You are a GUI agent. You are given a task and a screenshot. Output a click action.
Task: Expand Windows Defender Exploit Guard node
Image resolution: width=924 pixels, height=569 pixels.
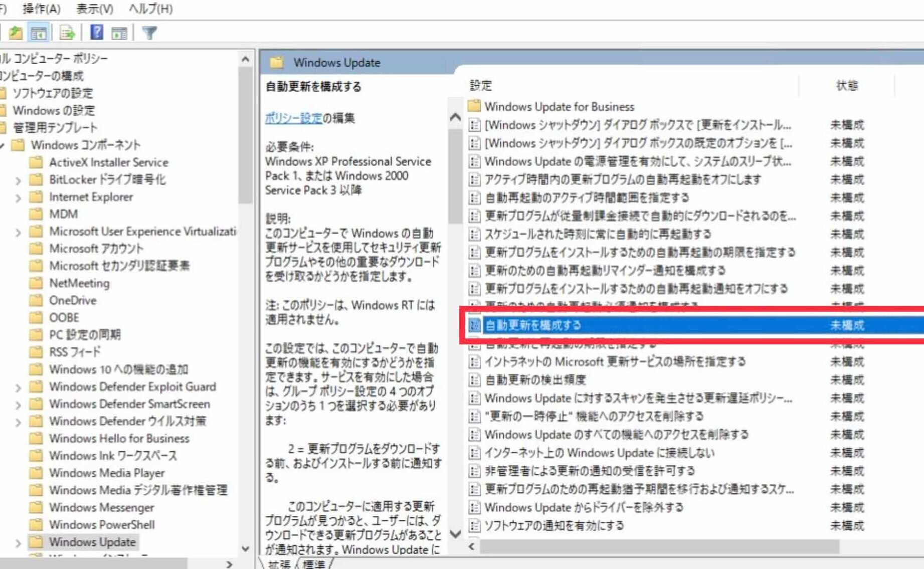[x=18, y=388]
